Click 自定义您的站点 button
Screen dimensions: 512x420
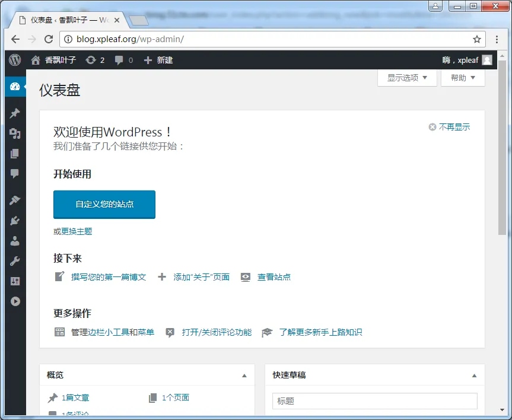coord(104,205)
